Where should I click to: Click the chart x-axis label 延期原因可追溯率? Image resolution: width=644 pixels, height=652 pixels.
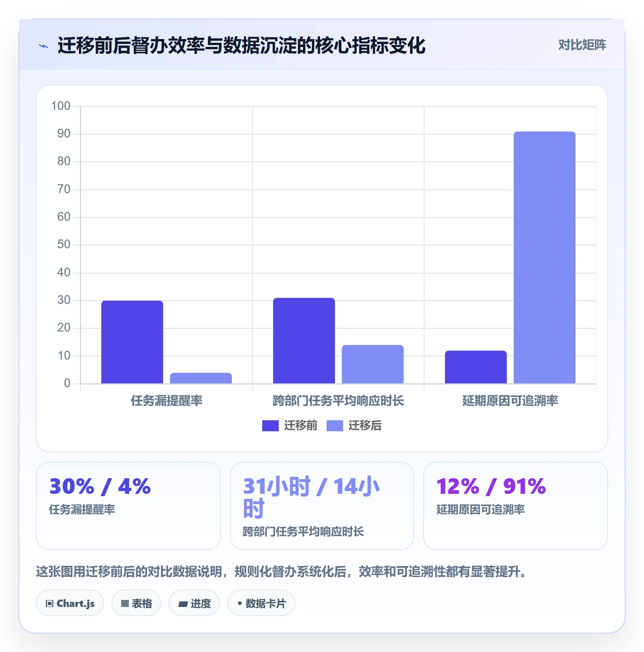tap(510, 400)
